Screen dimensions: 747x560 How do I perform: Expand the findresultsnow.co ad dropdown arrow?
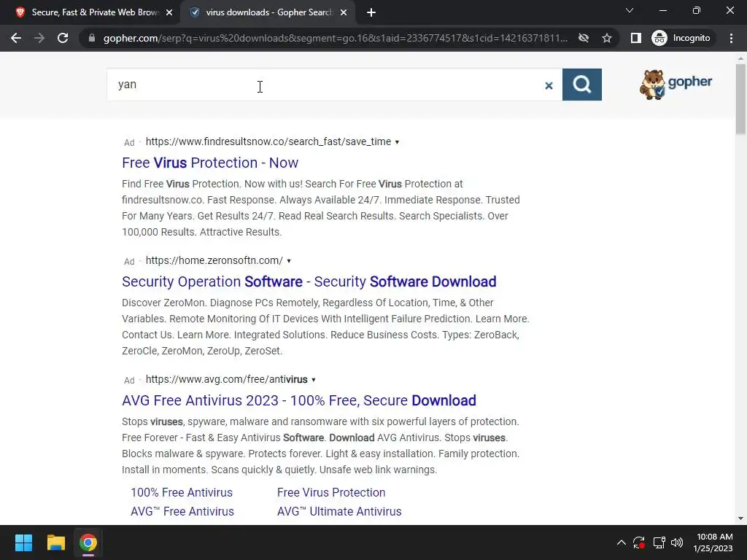coord(397,142)
